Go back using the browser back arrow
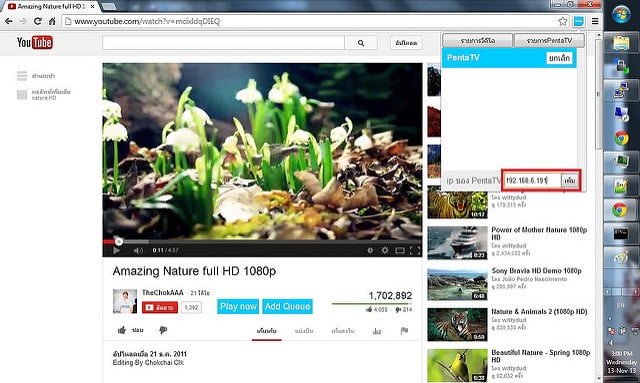The height and width of the screenshot is (383, 640). pyautogui.click(x=9, y=21)
